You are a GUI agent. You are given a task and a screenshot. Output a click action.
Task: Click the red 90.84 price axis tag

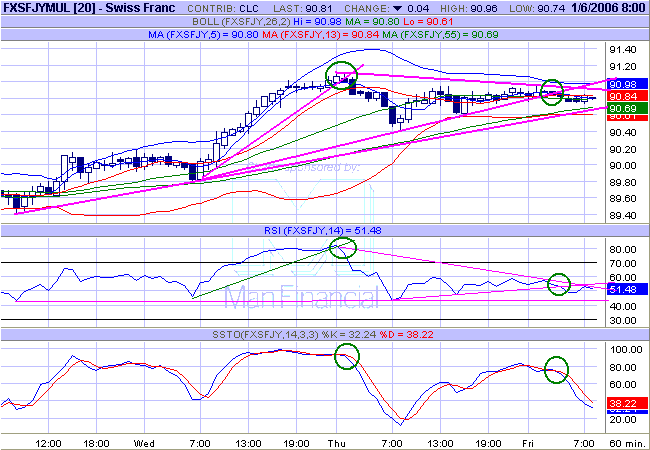pyautogui.click(x=626, y=96)
